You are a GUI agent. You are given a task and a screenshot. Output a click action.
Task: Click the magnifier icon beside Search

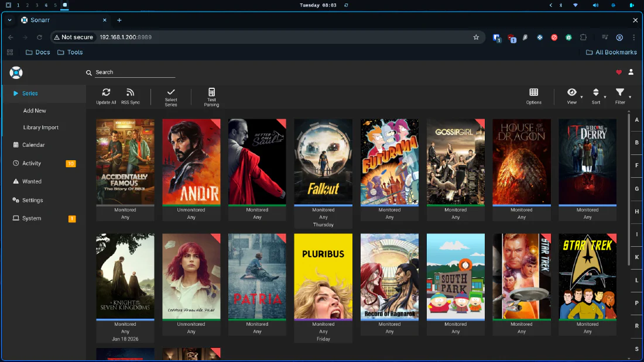click(89, 73)
